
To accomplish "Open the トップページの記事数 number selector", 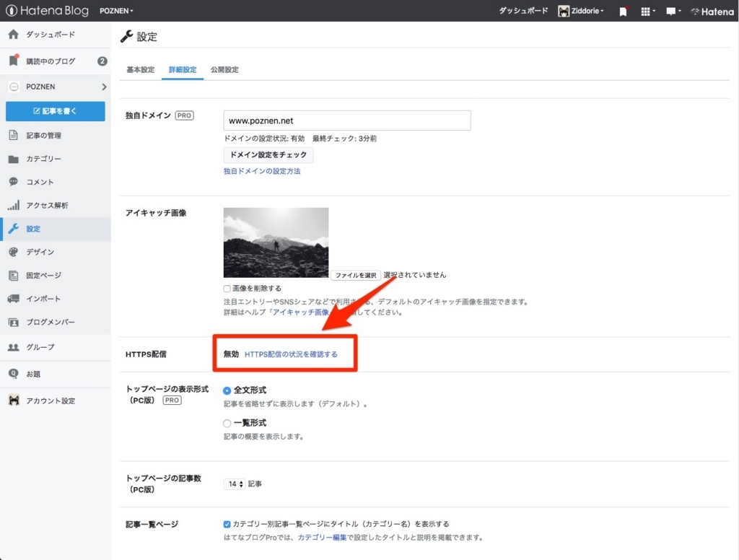I will [x=235, y=484].
